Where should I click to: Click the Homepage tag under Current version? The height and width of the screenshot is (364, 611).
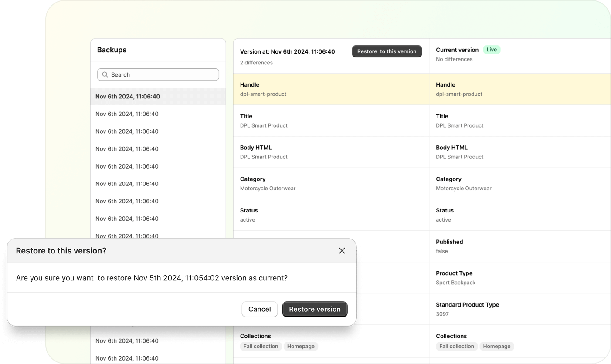pos(496,346)
